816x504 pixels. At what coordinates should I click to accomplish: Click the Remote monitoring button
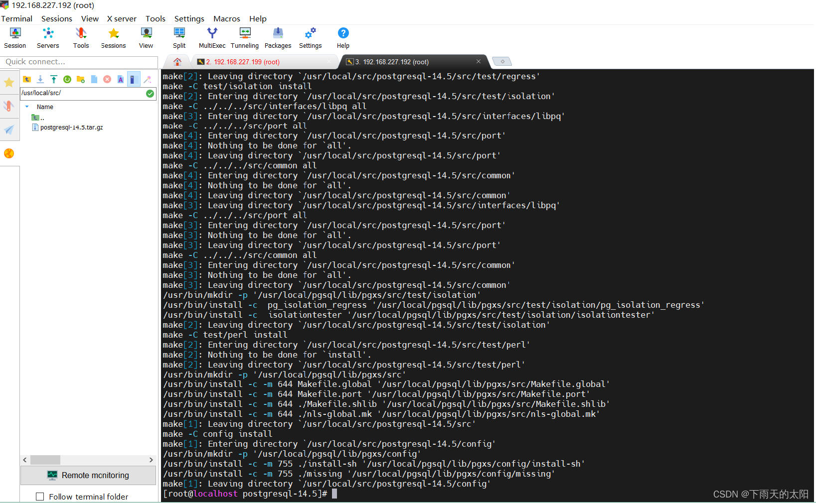click(88, 475)
